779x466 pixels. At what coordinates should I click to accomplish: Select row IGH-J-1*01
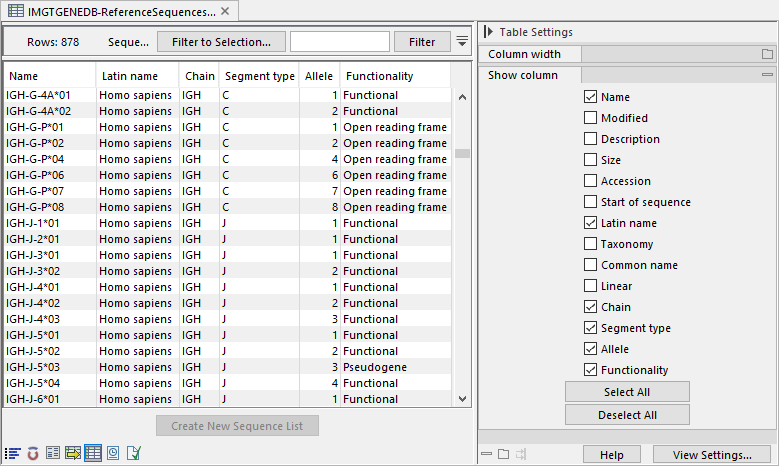coord(228,223)
